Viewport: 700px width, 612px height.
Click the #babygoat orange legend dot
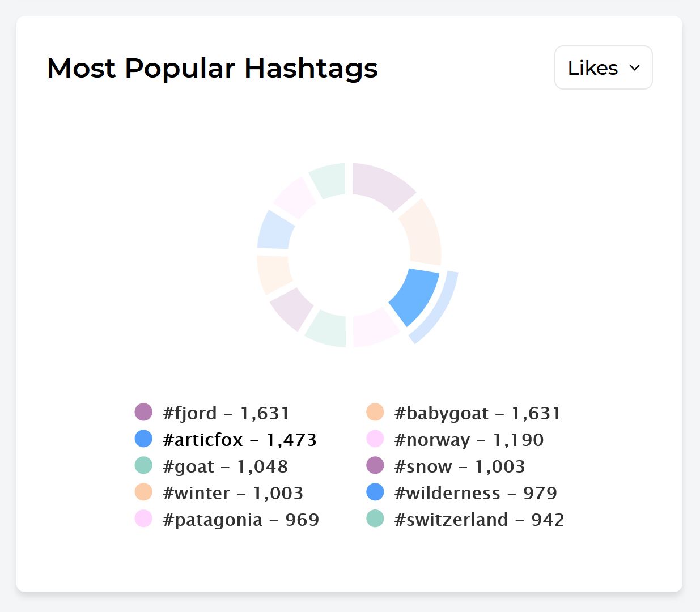pyautogui.click(x=375, y=412)
